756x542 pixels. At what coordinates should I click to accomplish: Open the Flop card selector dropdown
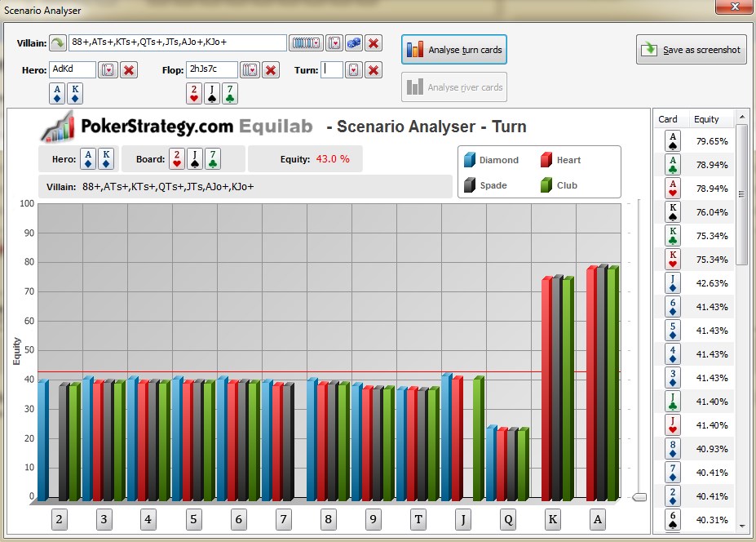click(249, 69)
